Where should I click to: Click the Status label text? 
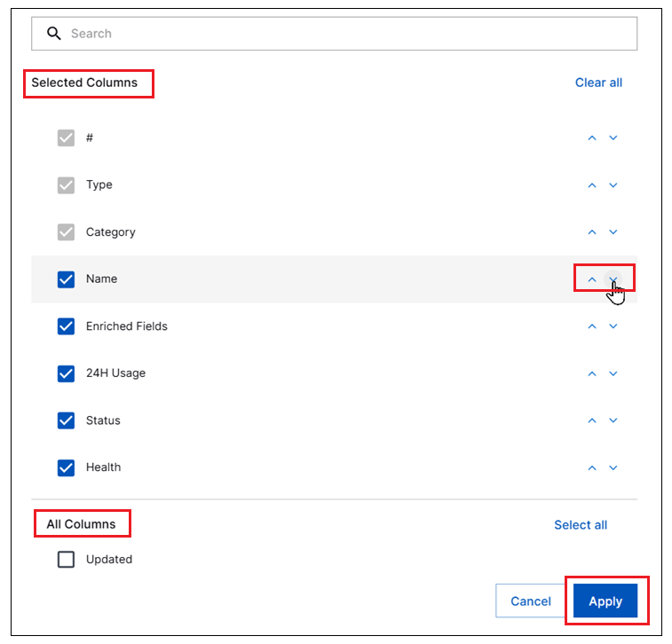pyautogui.click(x=103, y=420)
